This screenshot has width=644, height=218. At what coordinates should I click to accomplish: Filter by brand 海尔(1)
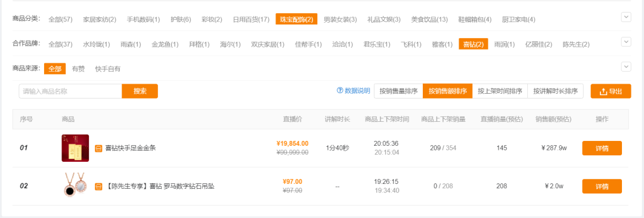(x=230, y=44)
